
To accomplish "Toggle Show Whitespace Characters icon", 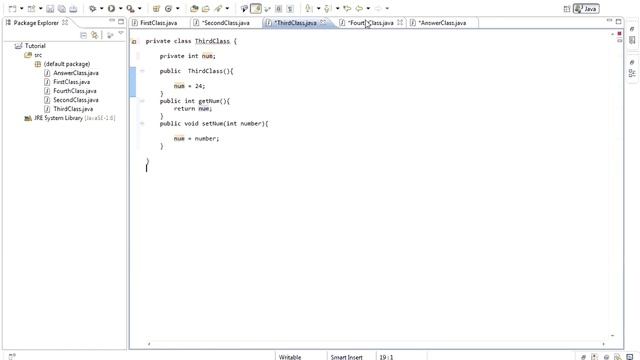I will click(x=290, y=9).
